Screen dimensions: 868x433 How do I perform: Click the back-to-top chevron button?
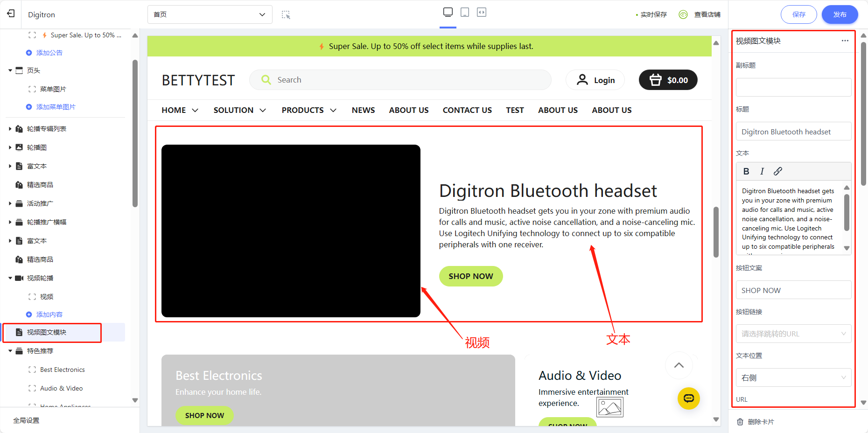click(x=679, y=365)
